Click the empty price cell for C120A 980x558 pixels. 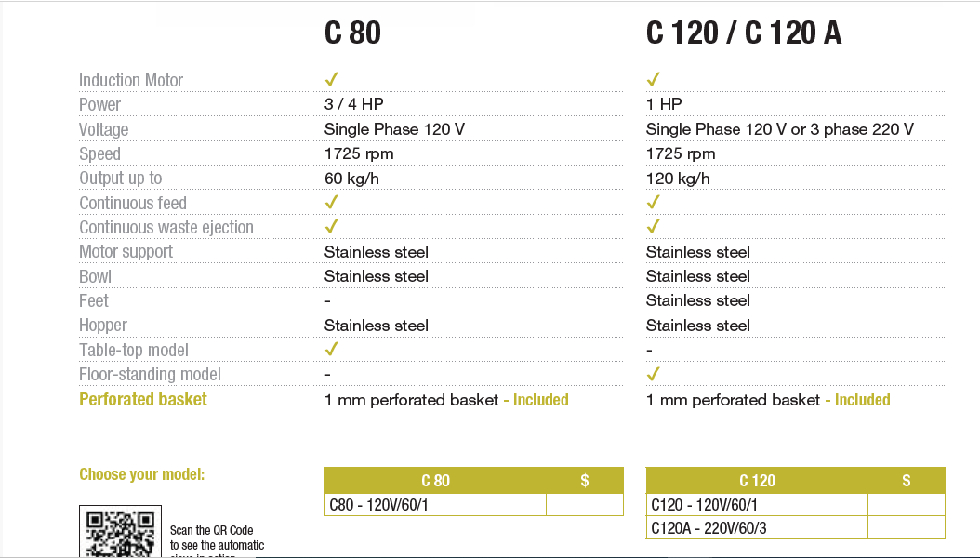click(x=906, y=528)
